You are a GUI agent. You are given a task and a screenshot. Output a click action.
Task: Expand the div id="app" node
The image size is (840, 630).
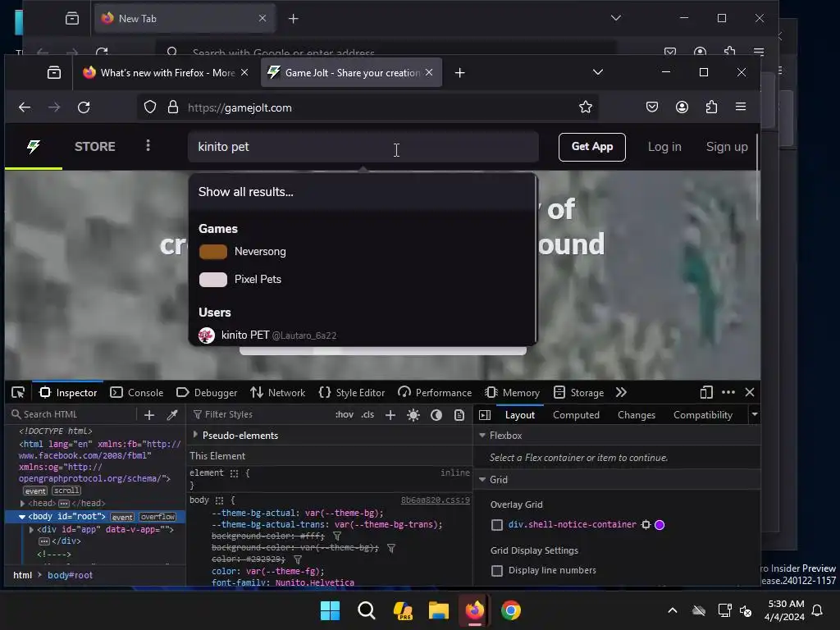pos(31,530)
